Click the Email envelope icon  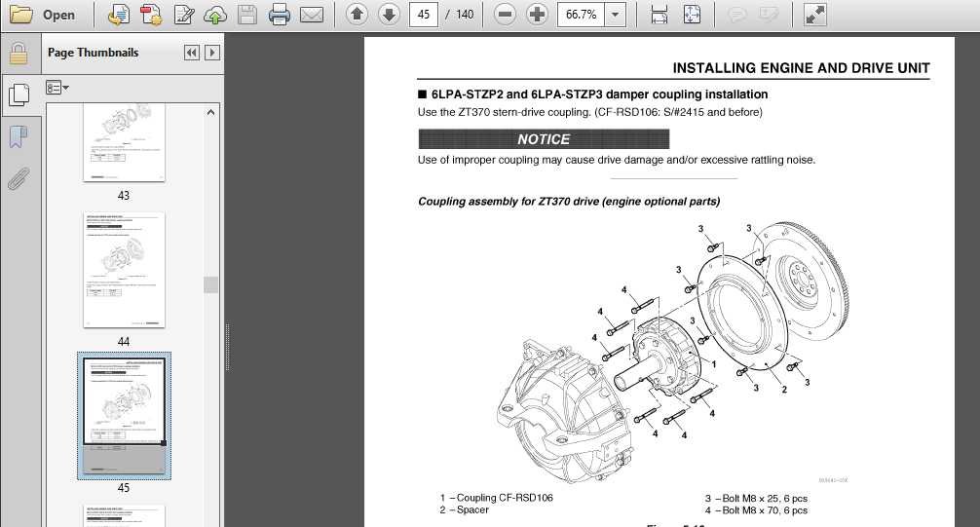pyautogui.click(x=312, y=15)
